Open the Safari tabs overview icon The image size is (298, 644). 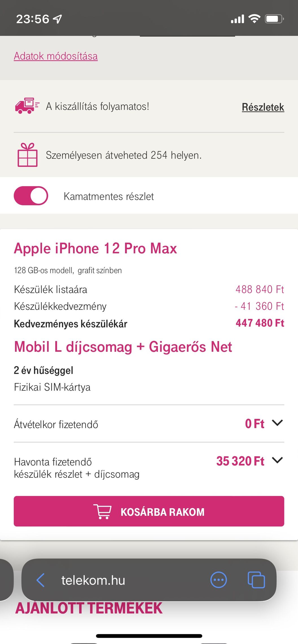tap(256, 580)
